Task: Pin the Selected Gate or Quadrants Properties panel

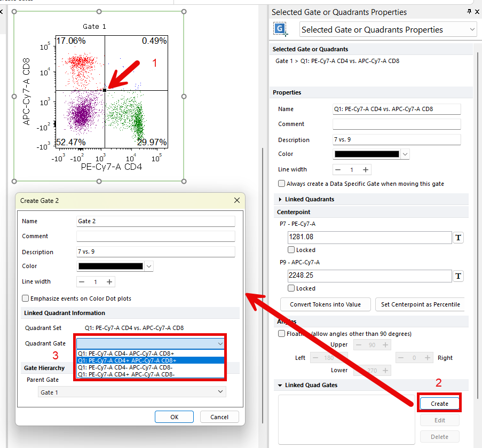Action: pos(469,12)
